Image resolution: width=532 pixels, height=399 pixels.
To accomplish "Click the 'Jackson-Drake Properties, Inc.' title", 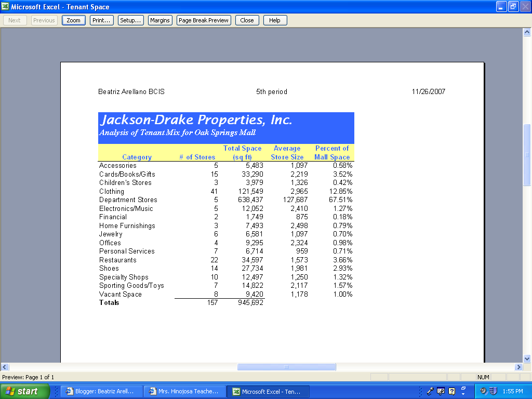I will (196, 120).
